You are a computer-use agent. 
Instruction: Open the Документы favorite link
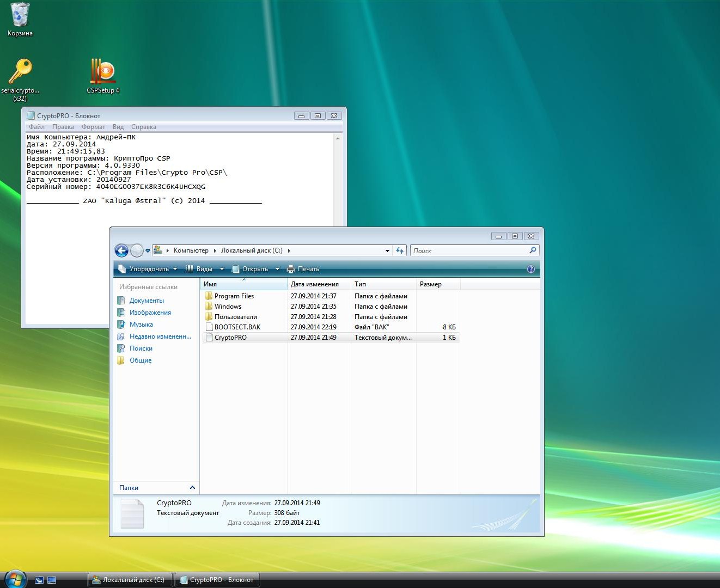pyautogui.click(x=146, y=301)
